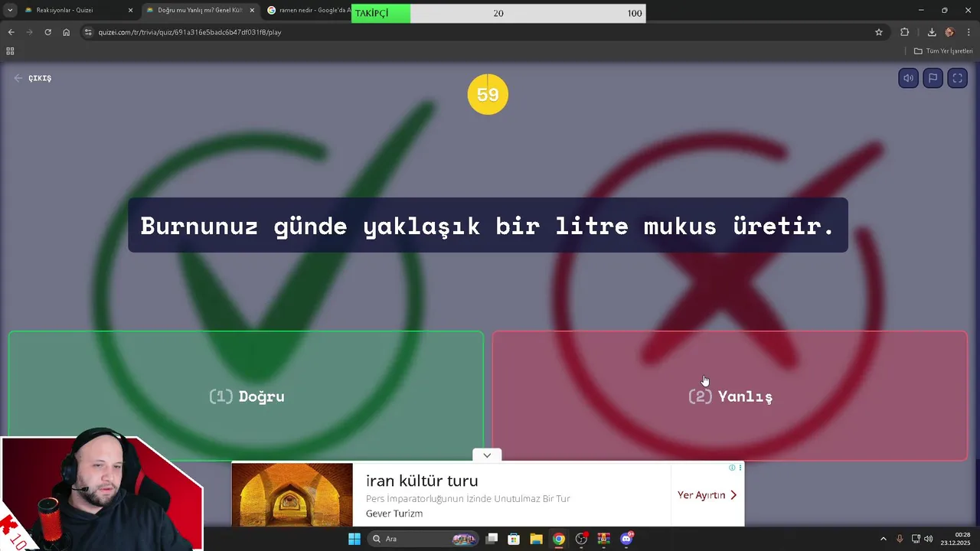The height and width of the screenshot is (551, 980).
Task: Open the volume control in system tray
Action: click(x=929, y=539)
